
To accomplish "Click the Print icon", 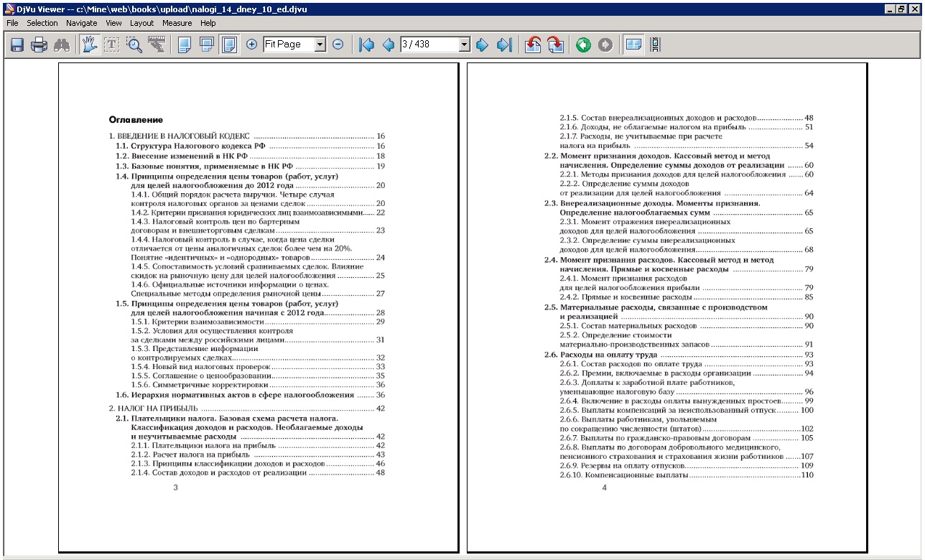I will click(39, 45).
